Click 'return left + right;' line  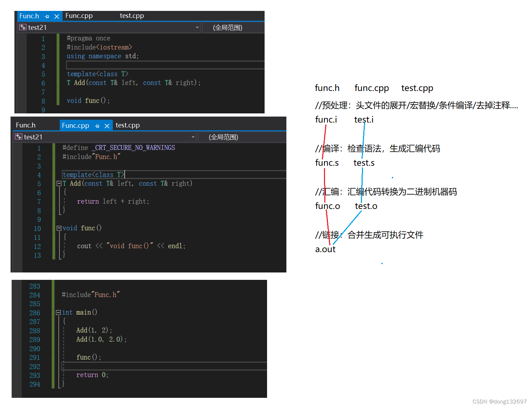point(113,202)
